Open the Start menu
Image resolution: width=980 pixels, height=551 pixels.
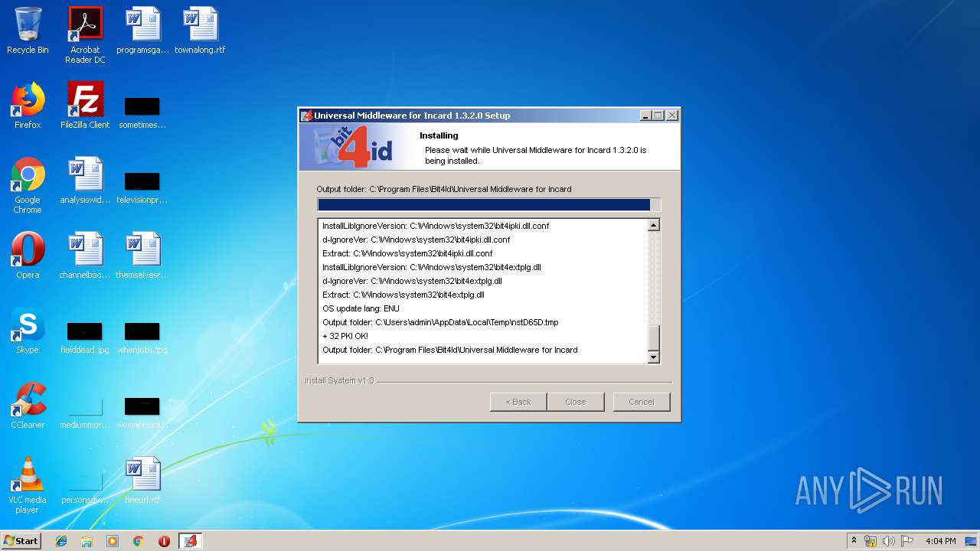coord(21,541)
